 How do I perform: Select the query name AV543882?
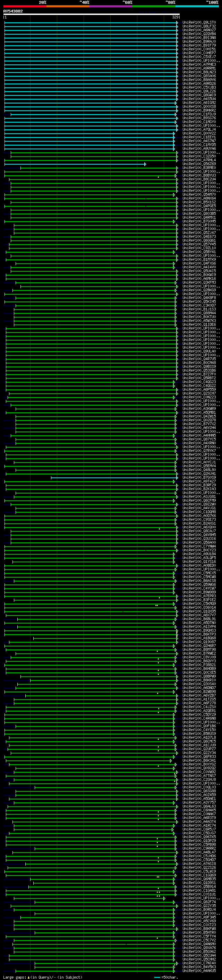(x=13, y=11)
